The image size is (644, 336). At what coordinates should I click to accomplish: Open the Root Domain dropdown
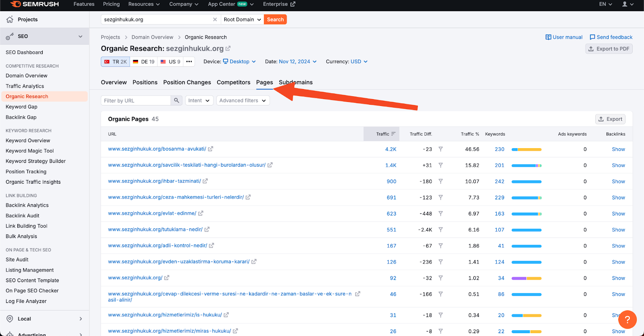click(x=242, y=19)
